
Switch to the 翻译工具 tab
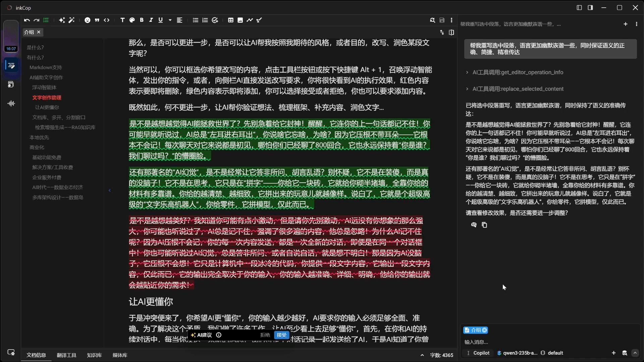click(66, 355)
